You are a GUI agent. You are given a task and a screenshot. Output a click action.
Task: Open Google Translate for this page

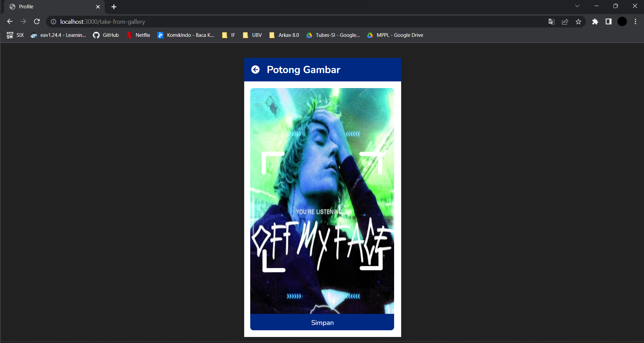[x=551, y=22]
